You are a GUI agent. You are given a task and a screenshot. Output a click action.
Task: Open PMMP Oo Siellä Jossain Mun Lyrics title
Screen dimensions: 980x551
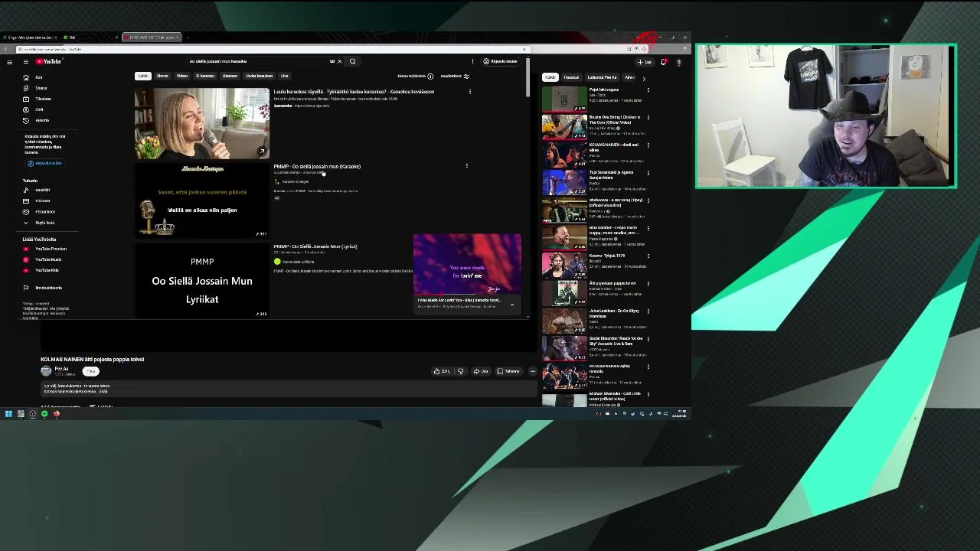click(x=315, y=246)
